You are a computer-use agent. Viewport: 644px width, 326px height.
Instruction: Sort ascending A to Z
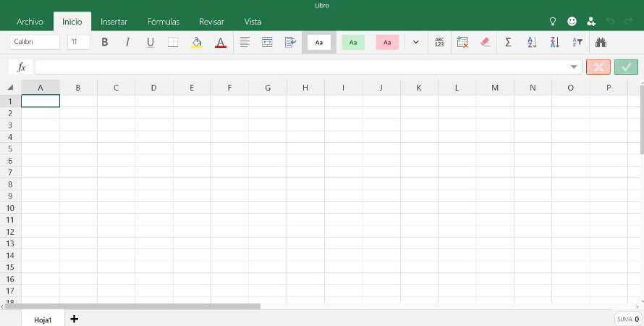point(533,42)
